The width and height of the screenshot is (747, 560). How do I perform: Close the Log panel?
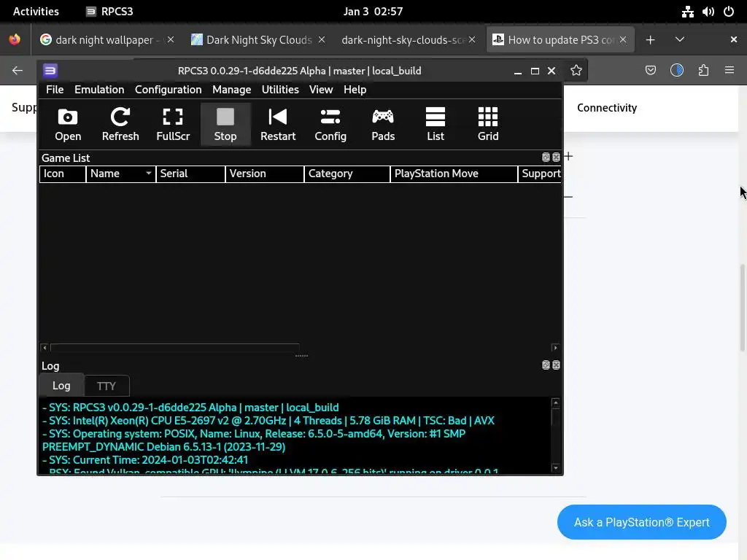(x=556, y=365)
